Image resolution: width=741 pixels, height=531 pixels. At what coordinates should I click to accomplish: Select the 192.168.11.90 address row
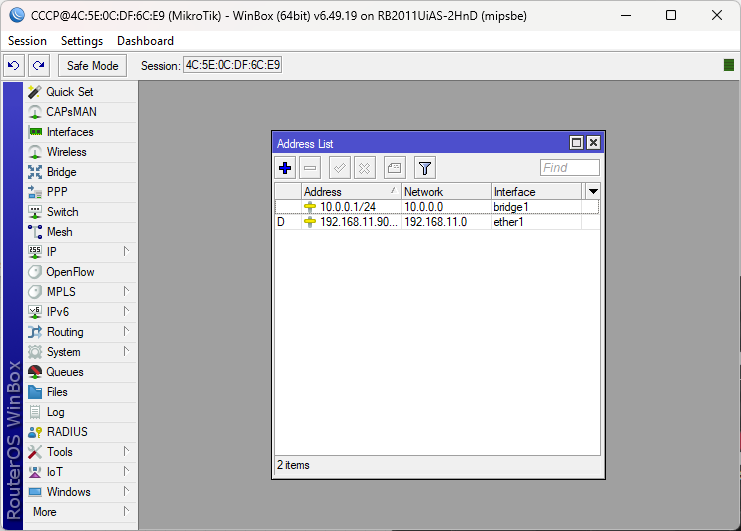coord(437,222)
